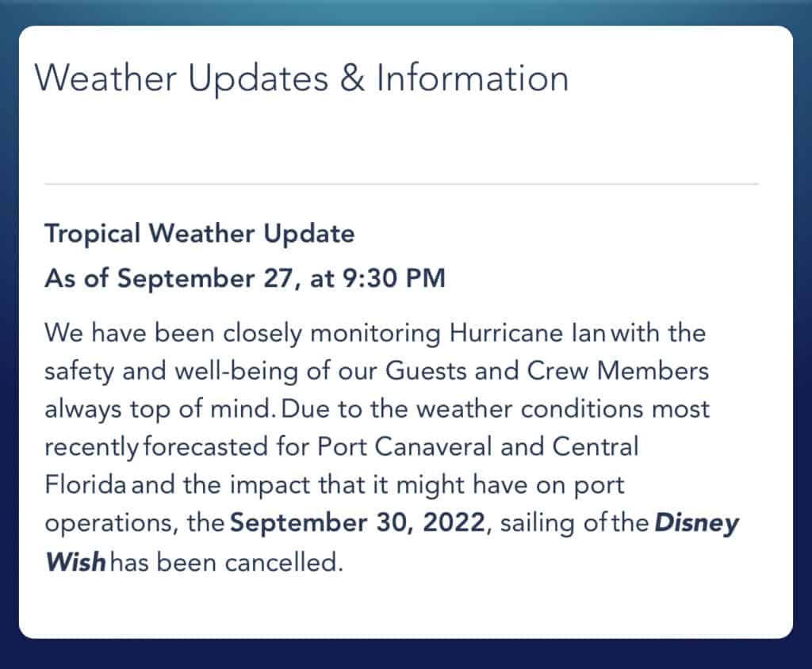Click the 'has been cancelled.' text

pyautogui.click(x=227, y=562)
